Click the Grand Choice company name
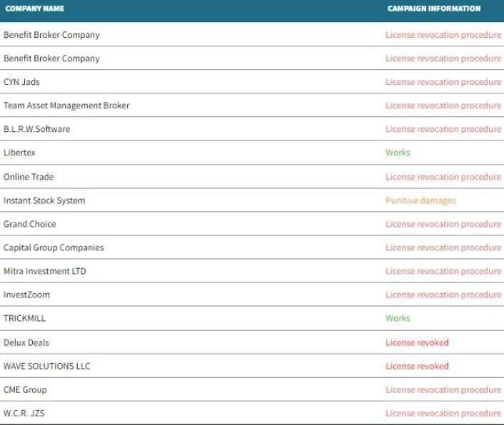Screen dimensions: 504x425 point(29,224)
